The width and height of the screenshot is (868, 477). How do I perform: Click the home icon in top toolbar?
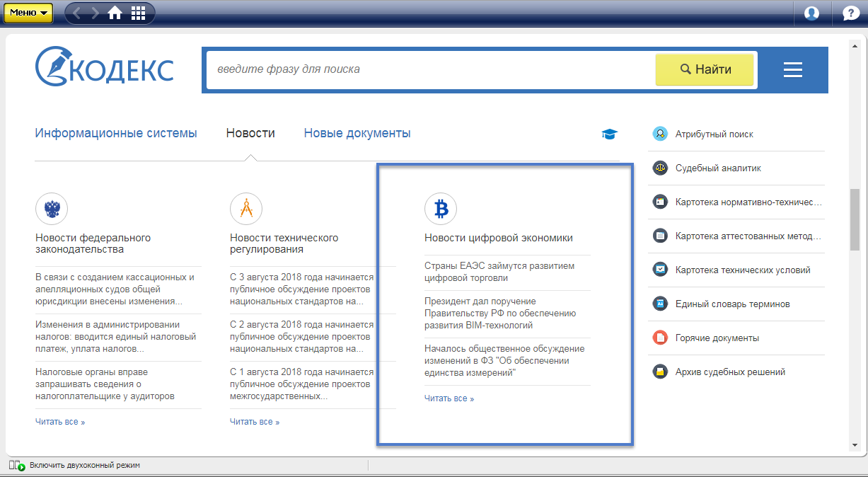115,13
